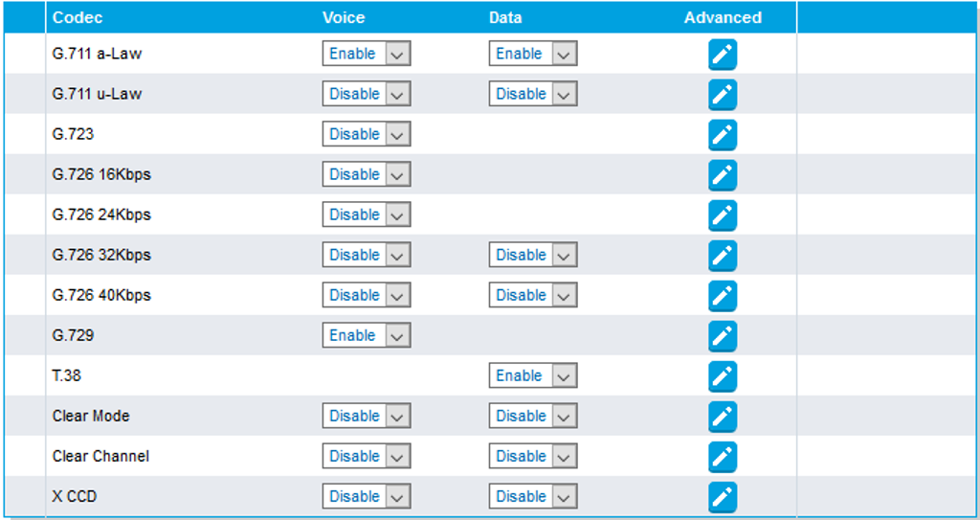Open Clear Channel advanced edit icon
The image size is (980, 520).
click(x=723, y=457)
